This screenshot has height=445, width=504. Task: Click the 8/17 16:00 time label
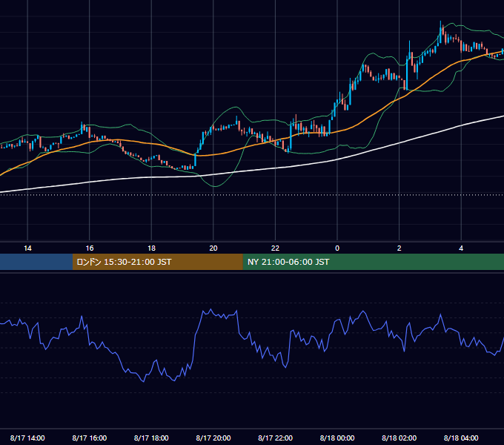[90, 438]
